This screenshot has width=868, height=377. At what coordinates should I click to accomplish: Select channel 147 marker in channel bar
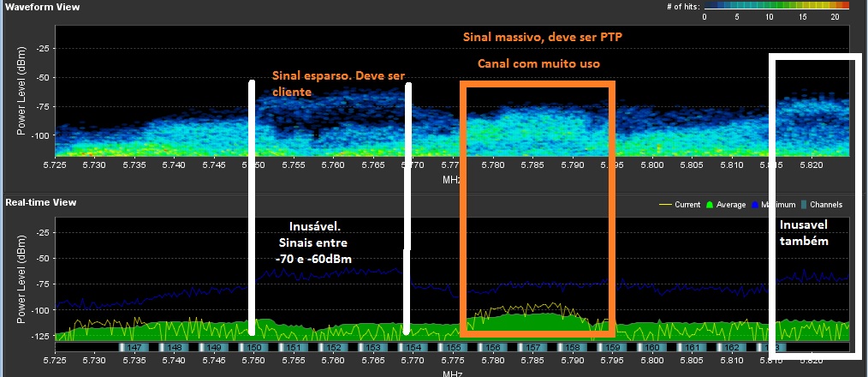[x=134, y=348]
